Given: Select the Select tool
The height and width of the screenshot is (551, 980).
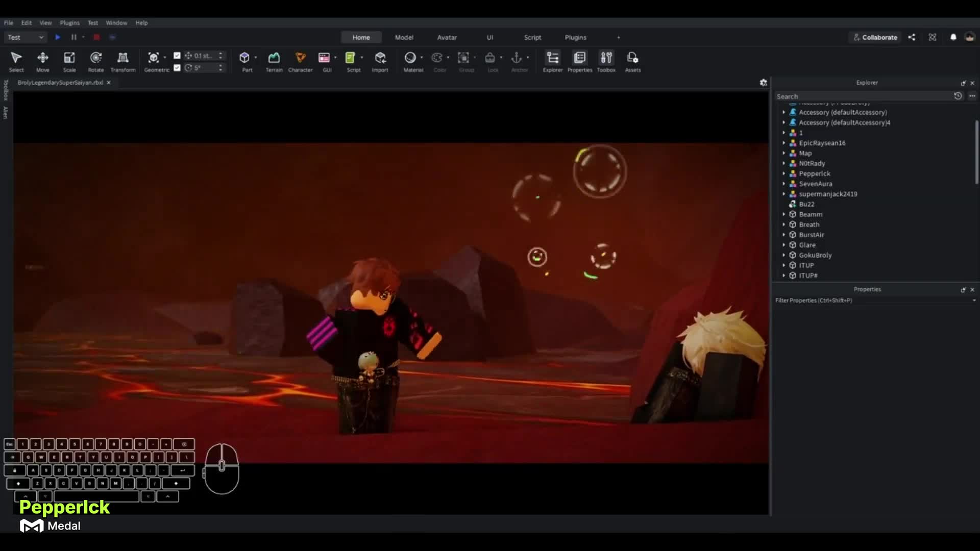Looking at the screenshot, I should tap(16, 62).
